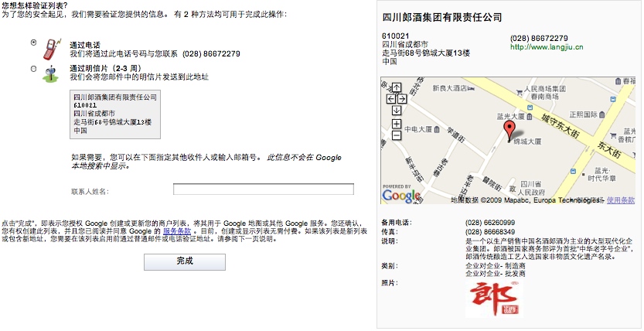Open the map 使用条款 link
Viewport: 644px width, 331px height.
point(621,200)
